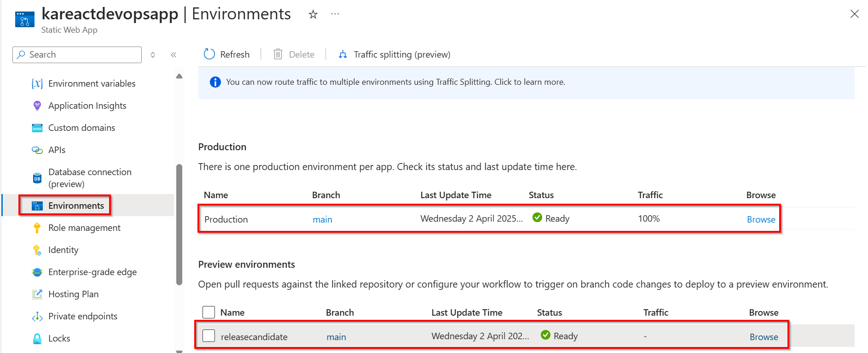868x353 pixels.
Task: Click the Search box in sidebar
Action: [x=77, y=54]
